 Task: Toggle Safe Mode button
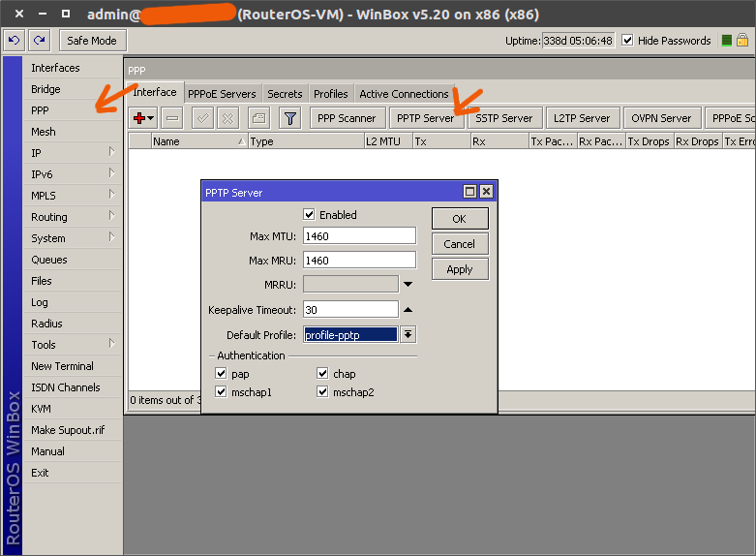93,41
